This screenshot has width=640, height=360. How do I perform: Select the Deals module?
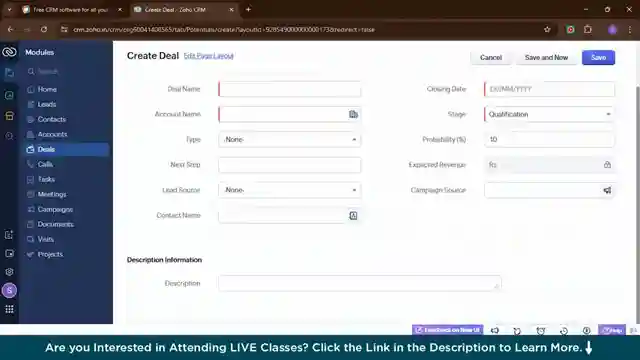point(66,149)
